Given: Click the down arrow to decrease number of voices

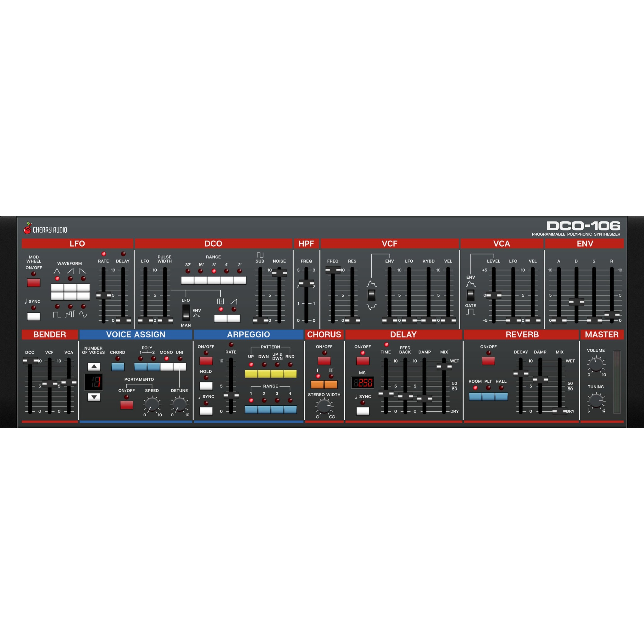Looking at the screenshot, I should (x=94, y=397).
